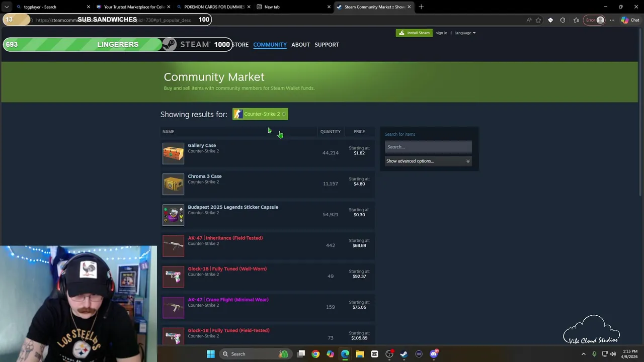Open the Favorites list icon
This screenshot has height=362, width=644.
(576, 20)
